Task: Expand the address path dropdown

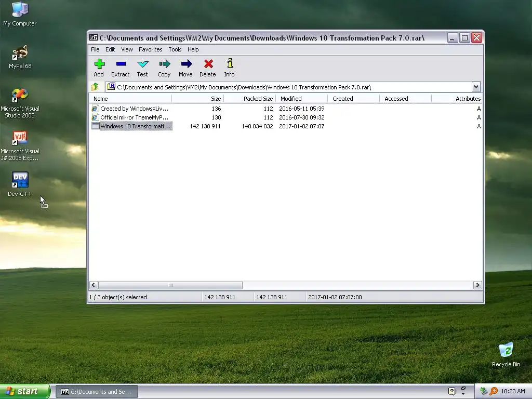Action: pos(476,87)
